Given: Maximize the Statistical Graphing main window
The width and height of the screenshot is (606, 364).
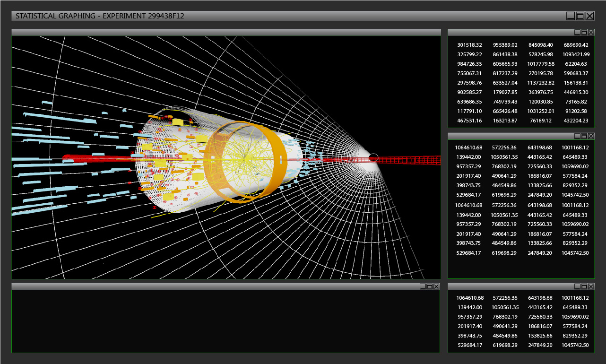Looking at the screenshot, I should click(x=580, y=16).
